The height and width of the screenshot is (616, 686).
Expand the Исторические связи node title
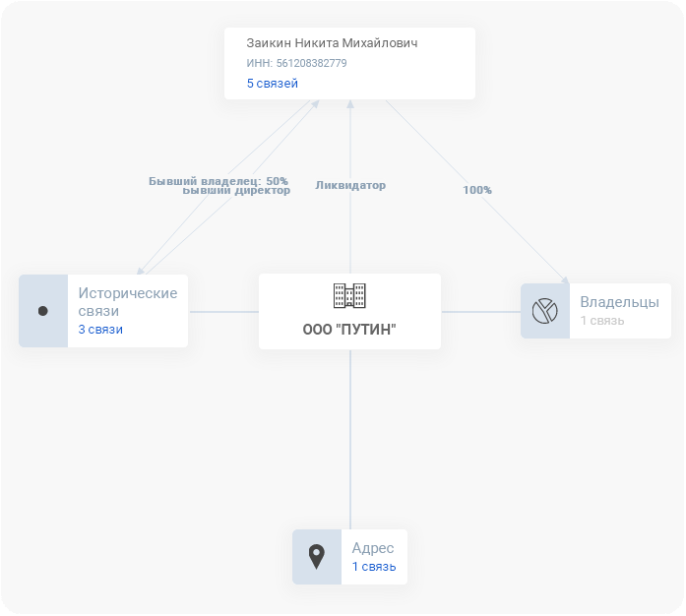coord(128,302)
